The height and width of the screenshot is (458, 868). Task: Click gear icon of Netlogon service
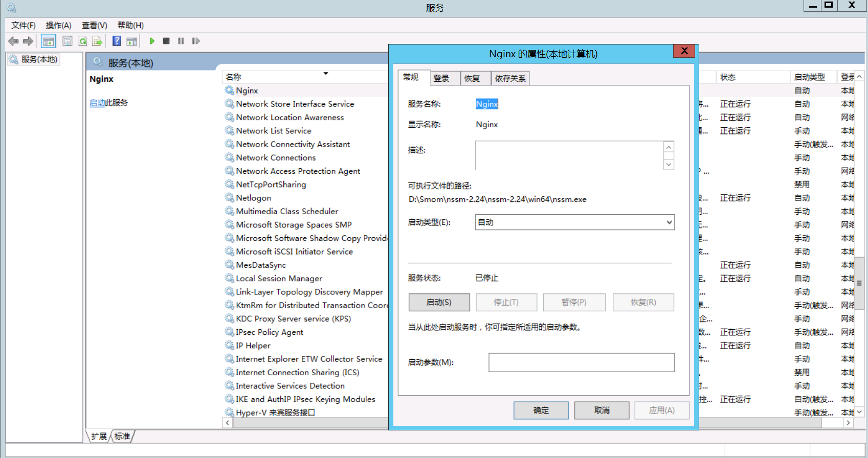[x=230, y=197]
